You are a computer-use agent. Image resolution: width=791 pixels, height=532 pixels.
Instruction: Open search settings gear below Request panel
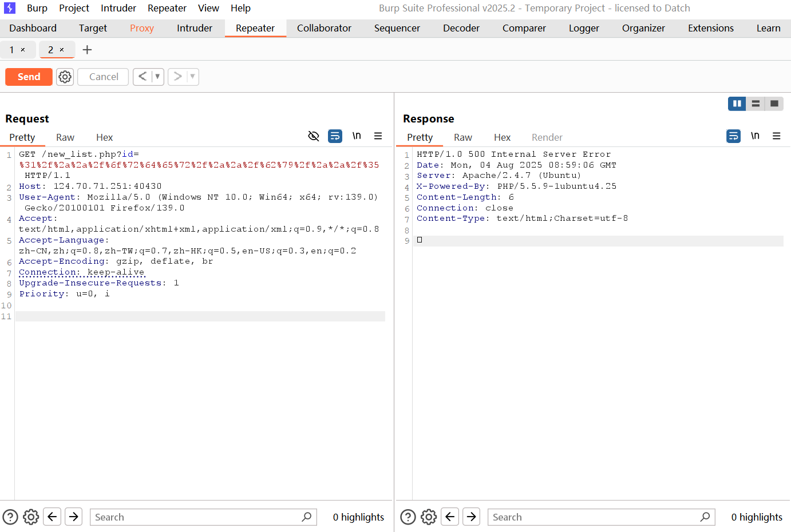[31, 517]
